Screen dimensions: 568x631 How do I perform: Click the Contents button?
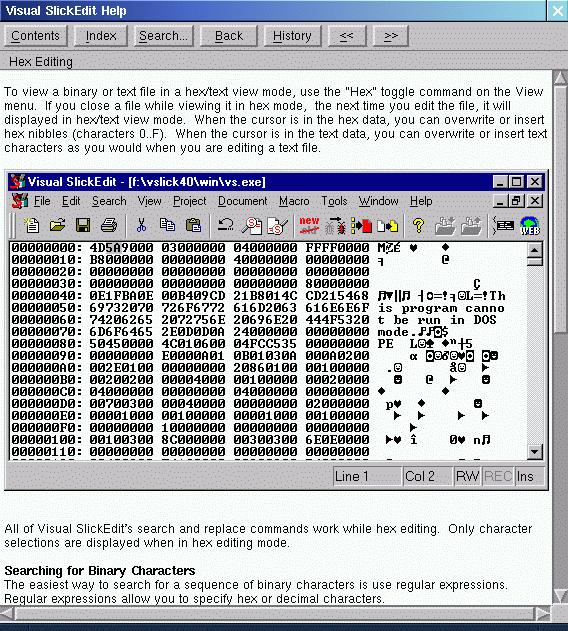coord(35,36)
